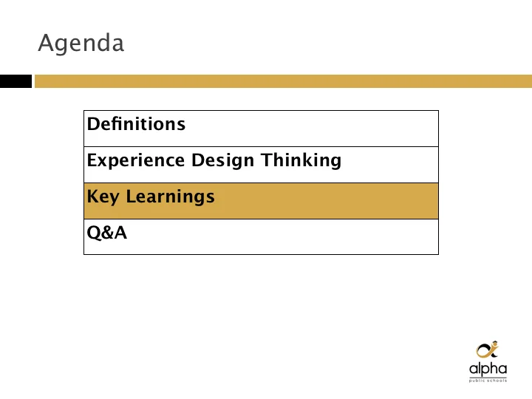Click the graduation cap atop alpha symbol

point(495,343)
